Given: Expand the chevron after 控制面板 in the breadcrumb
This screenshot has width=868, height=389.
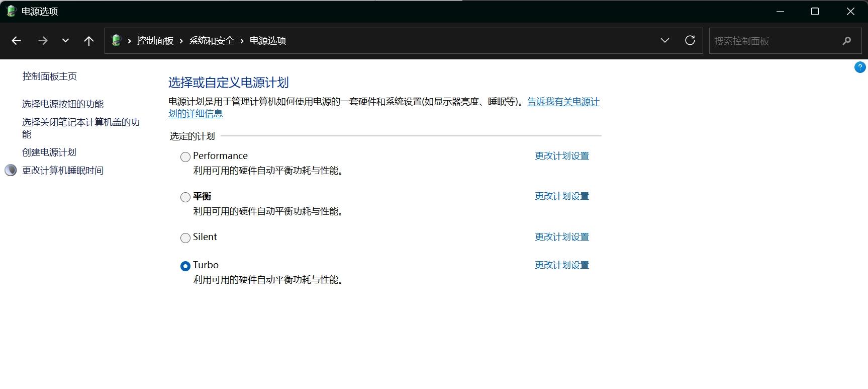Looking at the screenshot, I should (181, 41).
